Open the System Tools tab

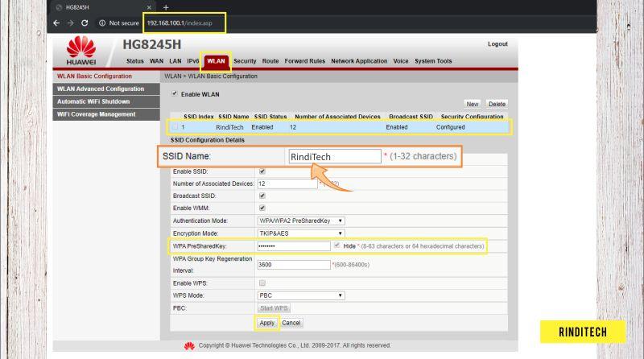(x=433, y=61)
